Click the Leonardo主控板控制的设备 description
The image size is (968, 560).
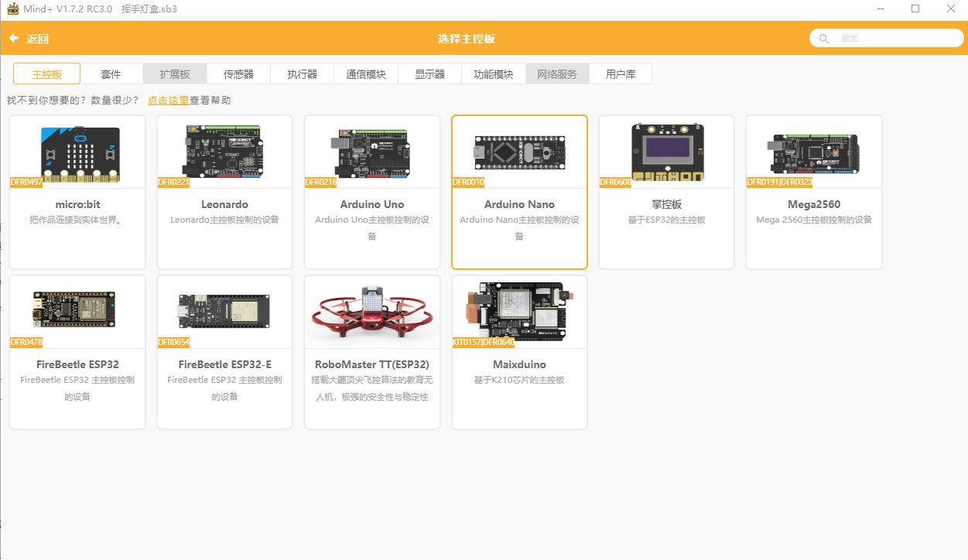tap(224, 220)
